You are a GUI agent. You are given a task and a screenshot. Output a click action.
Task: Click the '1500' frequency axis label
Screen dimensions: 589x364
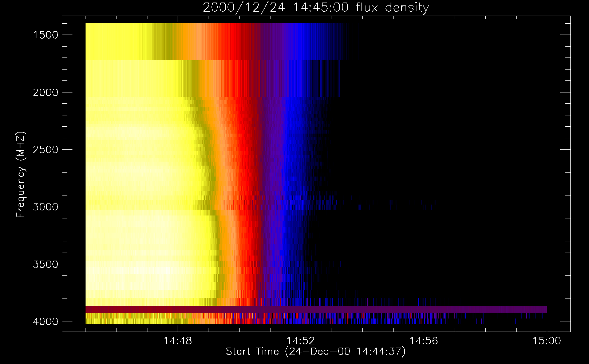coord(46,35)
